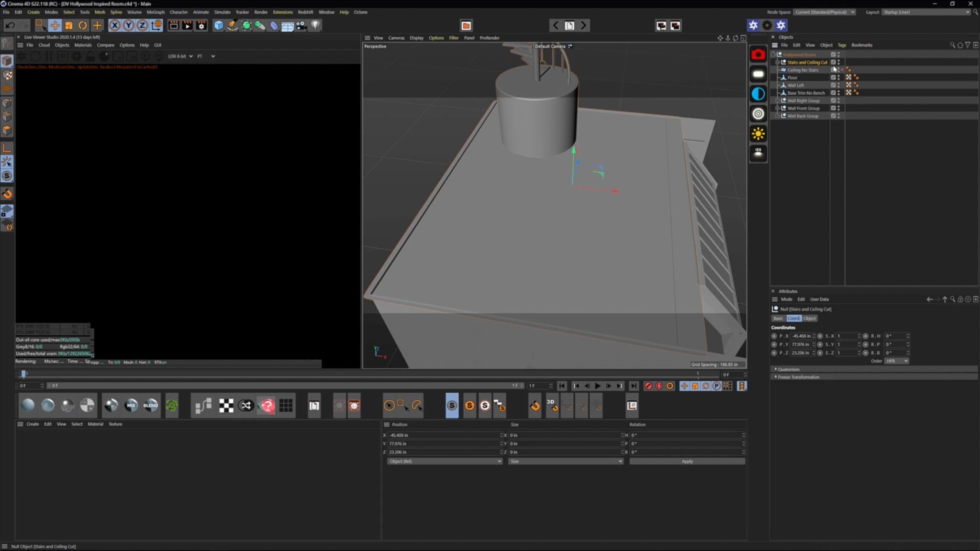Select the Rotate tool

click(x=83, y=25)
